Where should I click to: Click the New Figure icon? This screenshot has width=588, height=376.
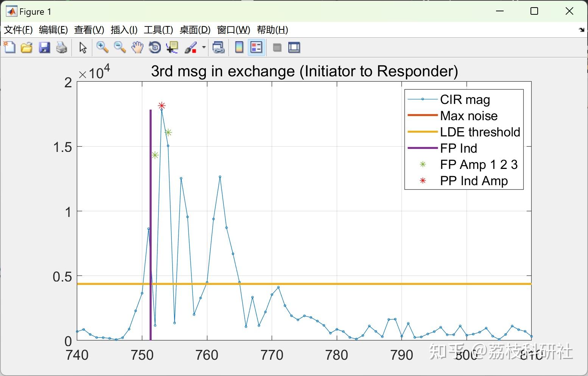coord(9,47)
